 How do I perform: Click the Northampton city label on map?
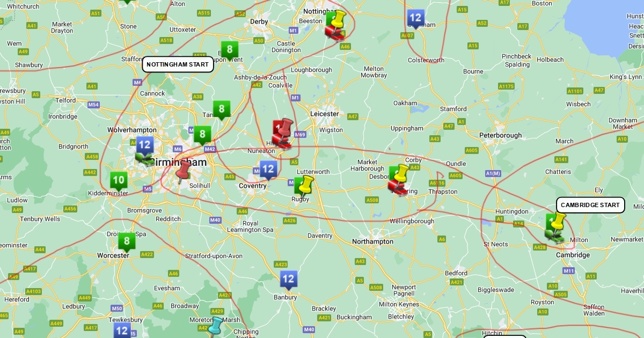[x=372, y=241]
